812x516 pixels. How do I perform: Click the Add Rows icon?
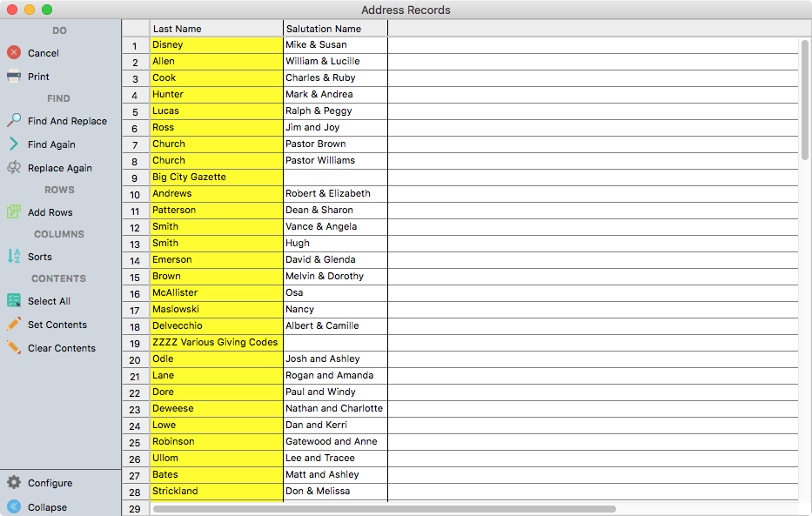(14, 212)
